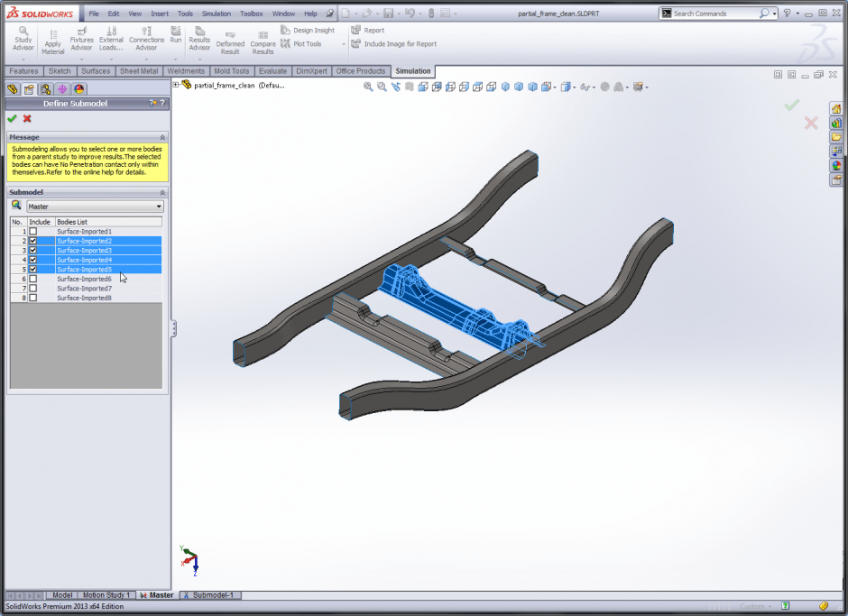This screenshot has width=848, height=616.
Task: Open the Simulation menu
Action: [x=216, y=14]
